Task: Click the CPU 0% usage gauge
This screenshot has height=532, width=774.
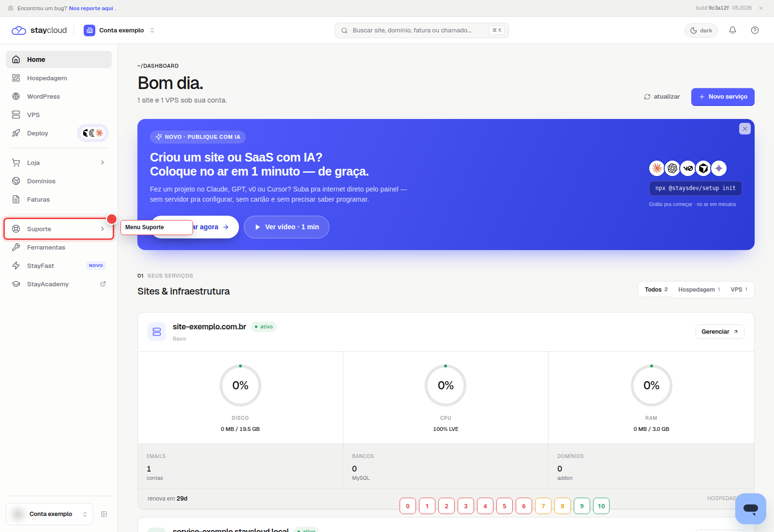Action: click(x=446, y=385)
